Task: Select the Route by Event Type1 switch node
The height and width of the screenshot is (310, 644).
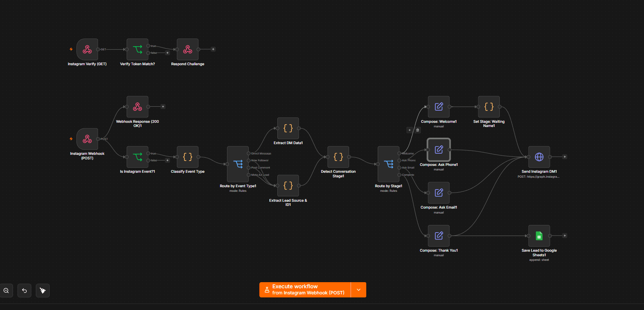Action: [238, 164]
